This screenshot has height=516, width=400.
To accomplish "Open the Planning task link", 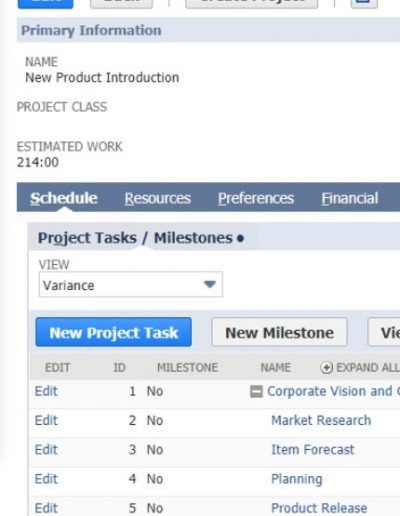I will 297,479.
